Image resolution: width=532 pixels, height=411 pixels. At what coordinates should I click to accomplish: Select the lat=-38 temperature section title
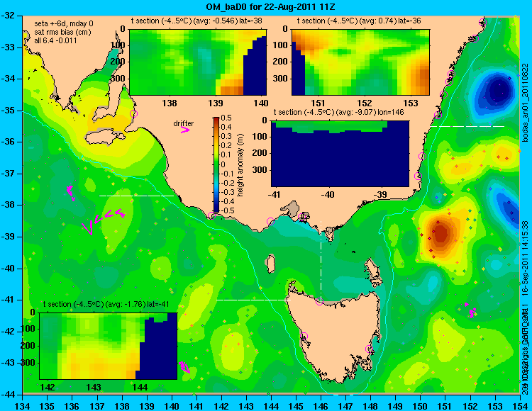[x=196, y=21]
